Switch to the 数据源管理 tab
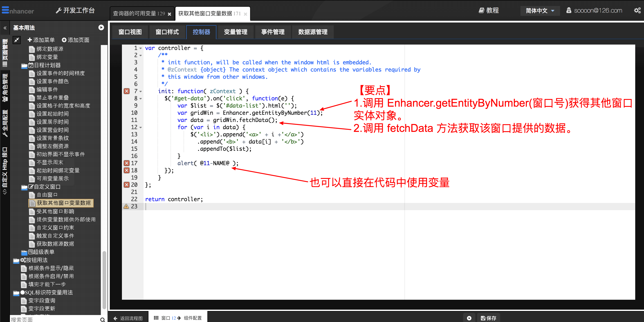Image resolution: width=644 pixels, height=322 pixels. pyautogui.click(x=312, y=32)
